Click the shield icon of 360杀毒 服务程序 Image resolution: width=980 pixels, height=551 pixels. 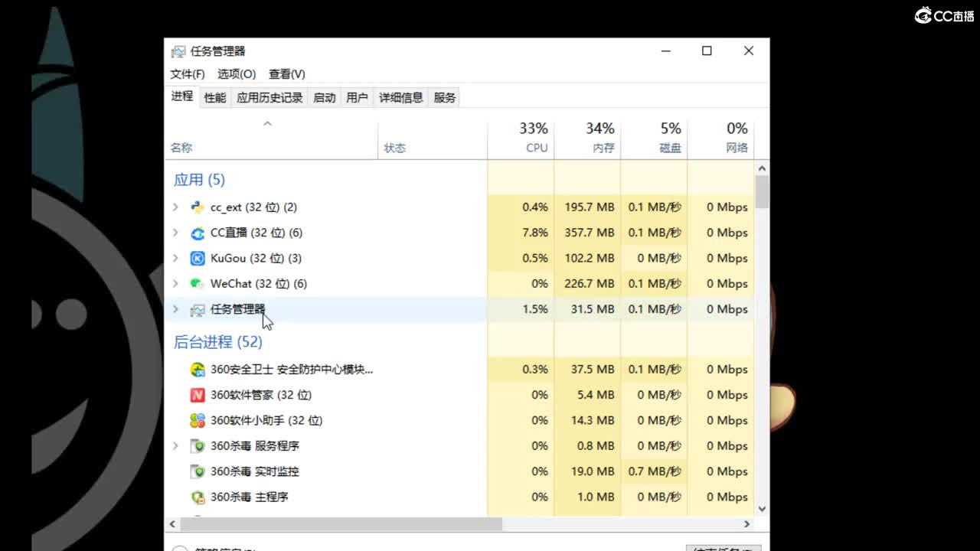click(198, 446)
